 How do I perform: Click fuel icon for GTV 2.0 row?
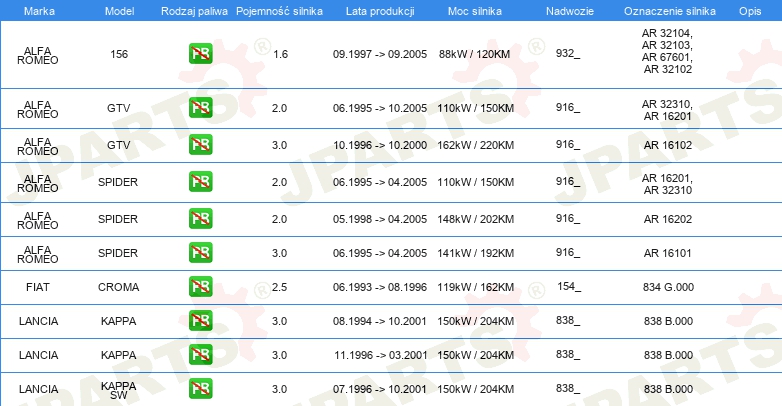200,107
